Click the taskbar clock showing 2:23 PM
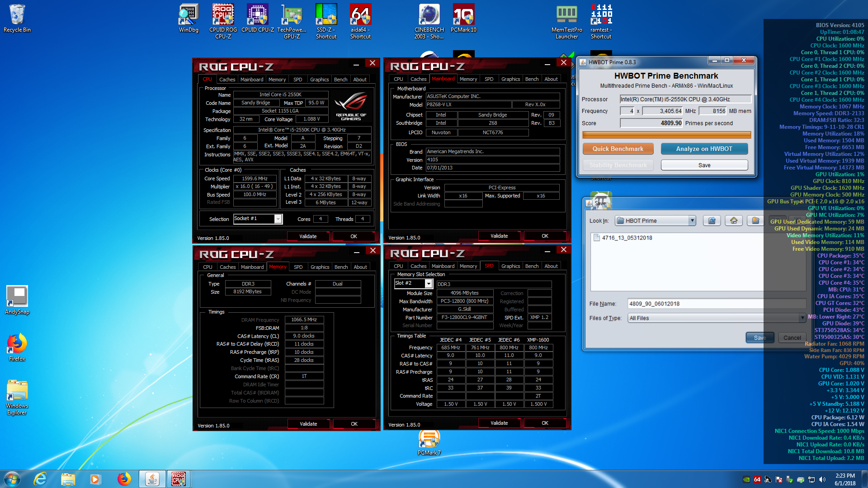 tap(845, 479)
